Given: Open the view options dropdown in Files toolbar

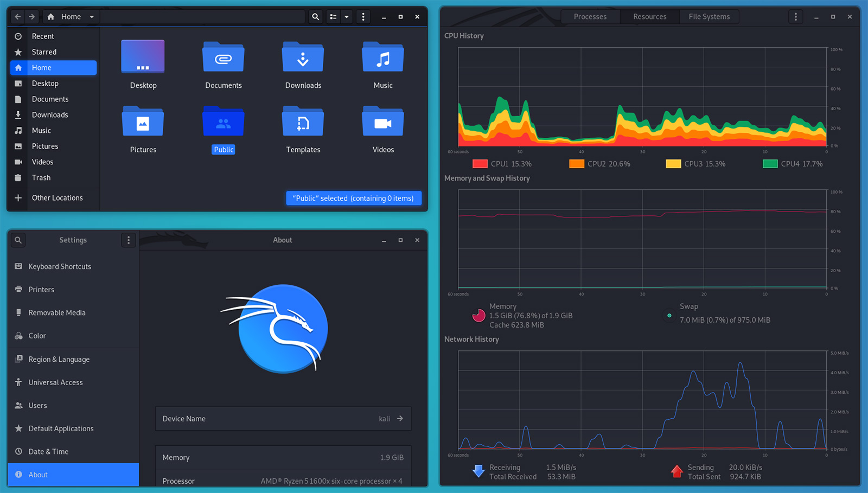Looking at the screenshot, I should pyautogui.click(x=347, y=16).
